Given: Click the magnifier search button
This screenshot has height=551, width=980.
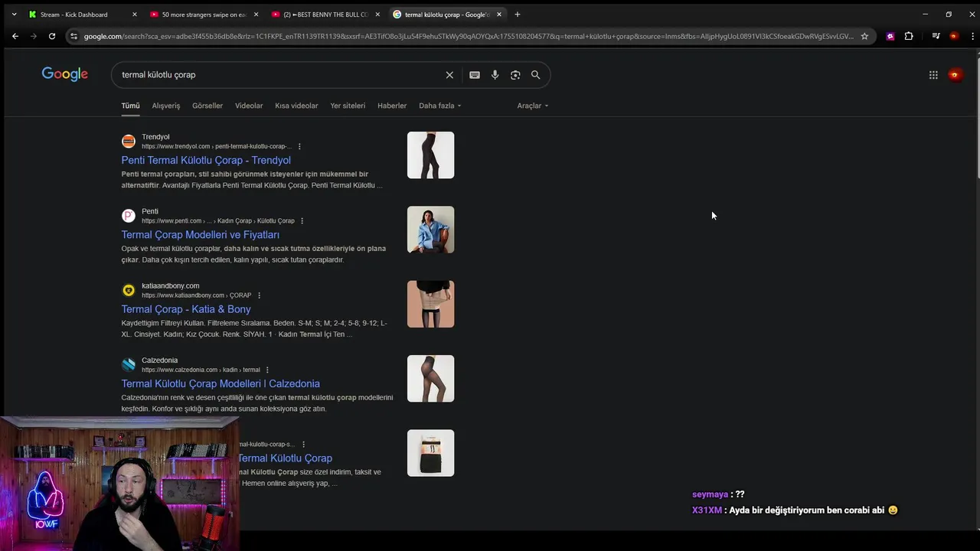Looking at the screenshot, I should (x=536, y=75).
